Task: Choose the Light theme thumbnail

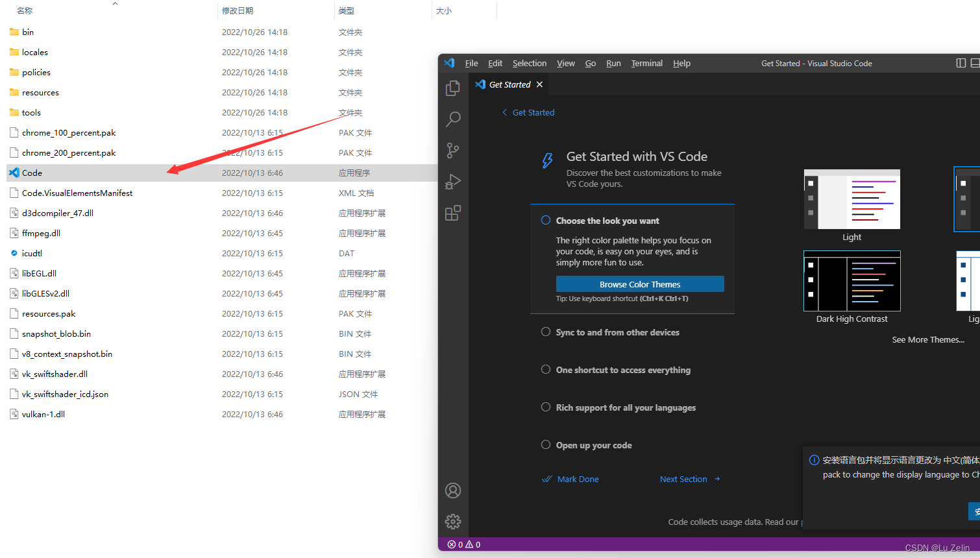Action: pos(852,199)
